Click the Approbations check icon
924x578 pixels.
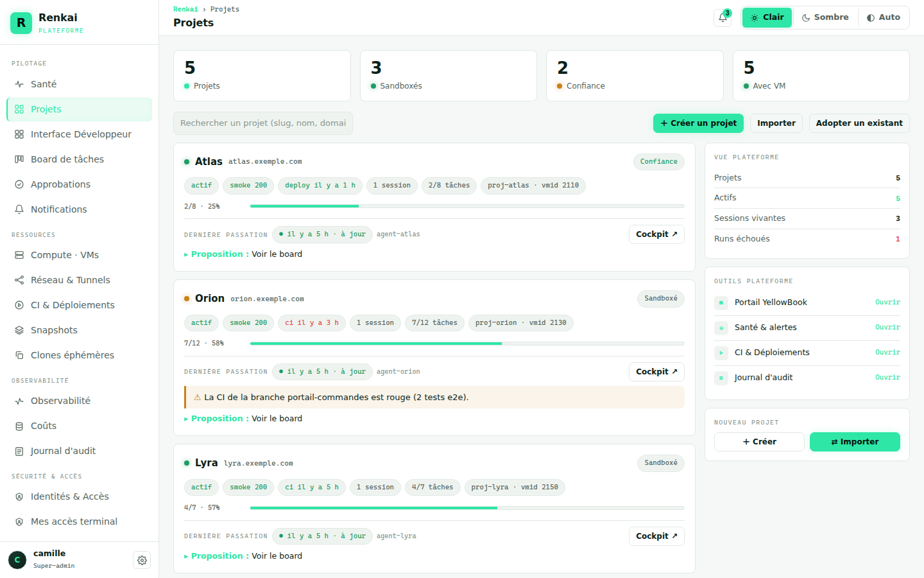point(19,184)
